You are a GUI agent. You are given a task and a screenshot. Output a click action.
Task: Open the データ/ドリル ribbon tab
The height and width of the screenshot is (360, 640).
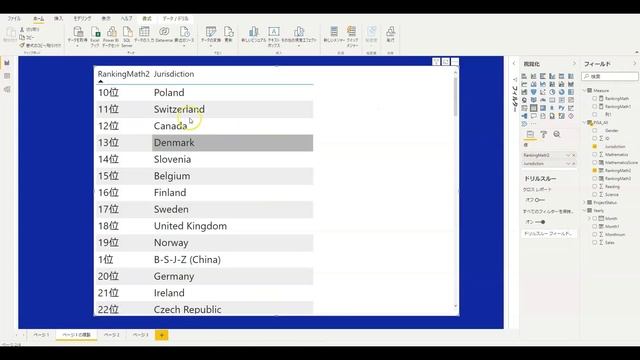(176, 19)
